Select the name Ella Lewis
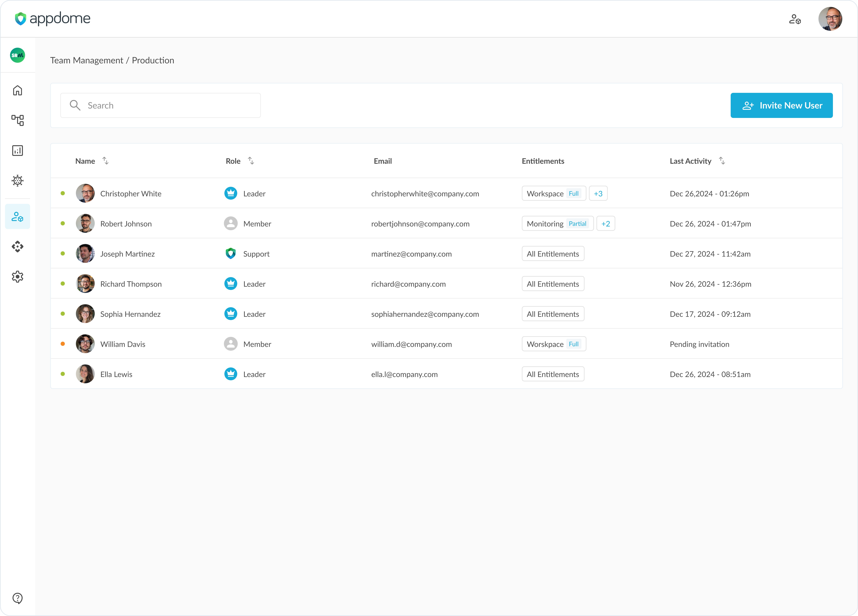This screenshot has width=858, height=616. pos(117,374)
